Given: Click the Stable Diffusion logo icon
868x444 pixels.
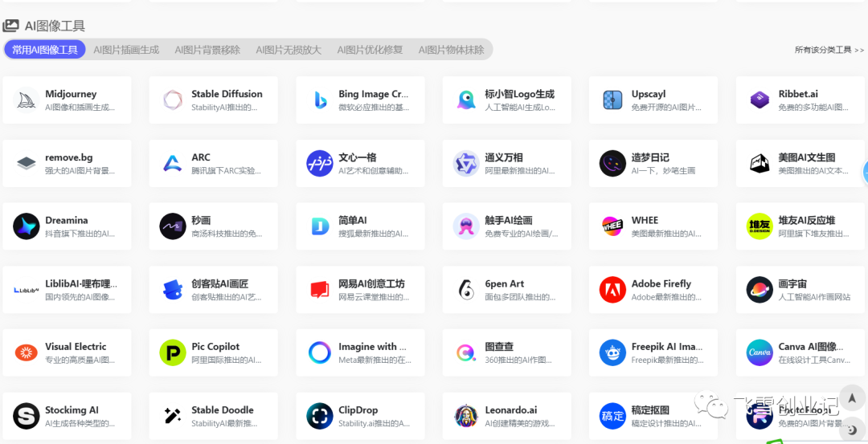Looking at the screenshot, I should [173, 100].
